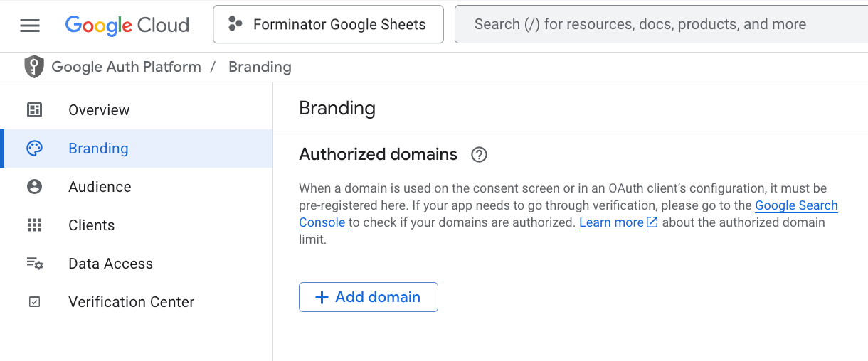Open the Clients sidebar item
Screen dimensions: 868x361
coord(137,225)
